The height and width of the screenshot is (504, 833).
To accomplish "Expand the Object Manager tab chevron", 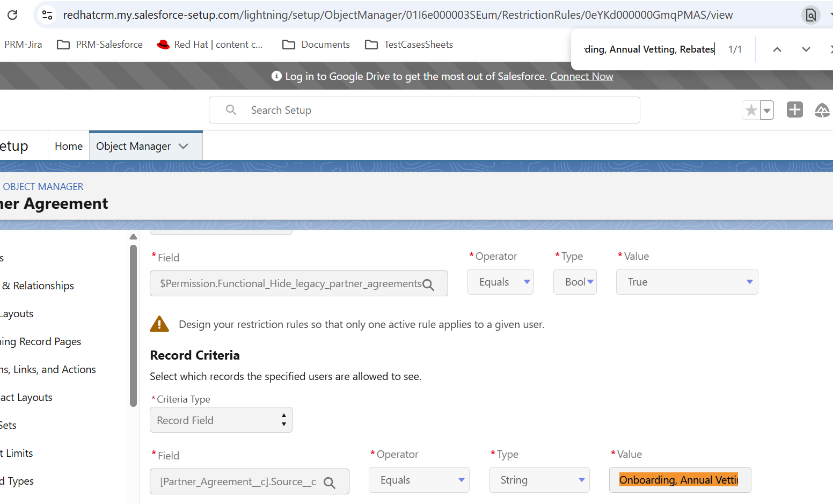I will (184, 146).
